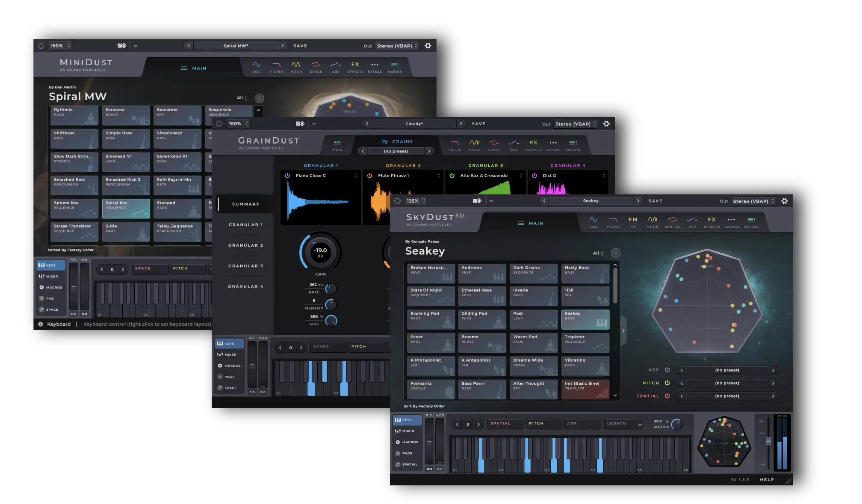Open SkyDust Stereo (VBAP) output dropdown
This screenshot has height=504, width=862.
(753, 201)
